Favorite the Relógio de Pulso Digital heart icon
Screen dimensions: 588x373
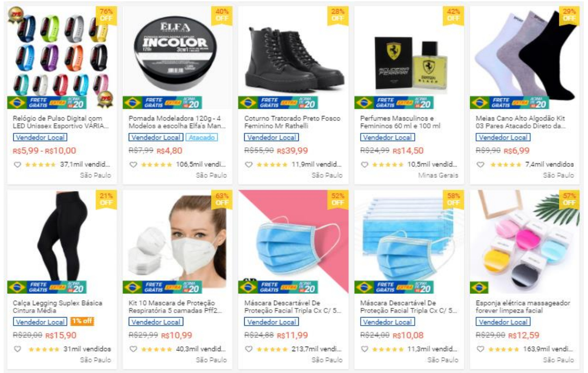point(17,165)
